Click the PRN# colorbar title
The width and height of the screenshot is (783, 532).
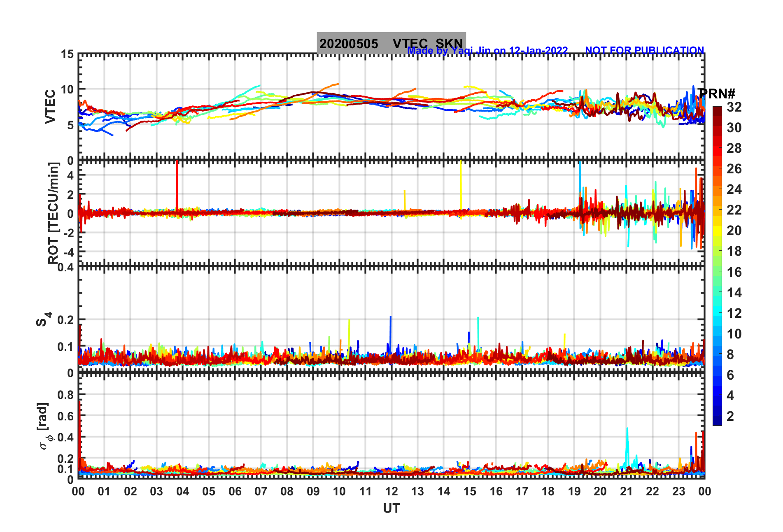pyautogui.click(x=717, y=94)
